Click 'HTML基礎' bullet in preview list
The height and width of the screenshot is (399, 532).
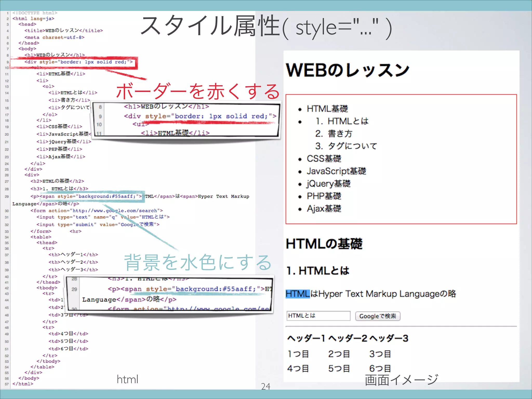point(327,109)
